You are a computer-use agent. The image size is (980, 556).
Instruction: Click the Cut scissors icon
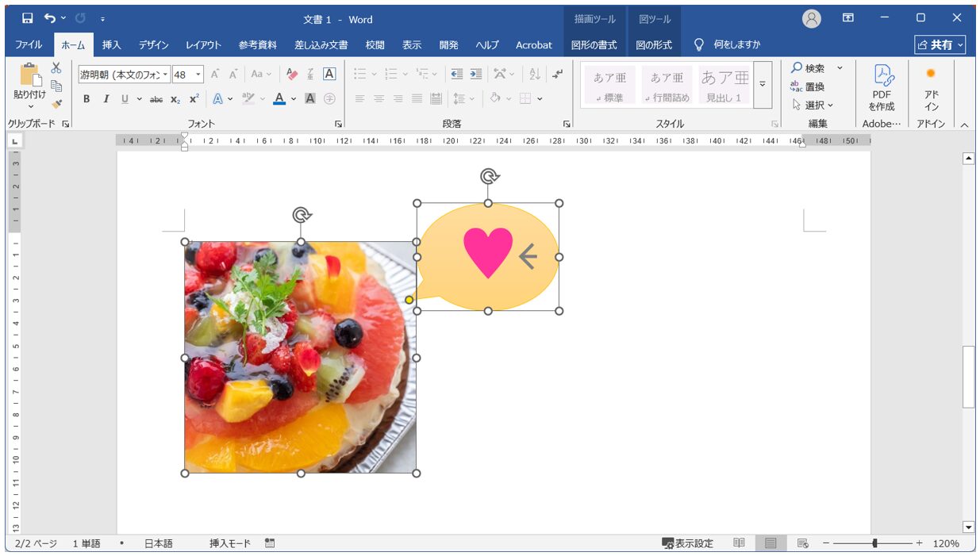coord(56,68)
